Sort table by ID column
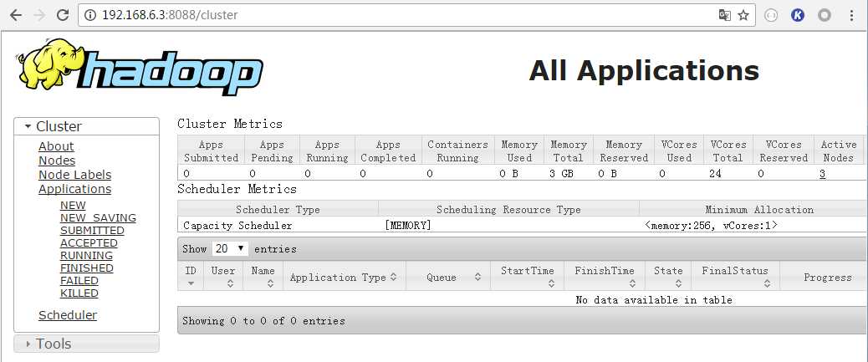The width and height of the screenshot is (868, 362). [x=191, y=276]
